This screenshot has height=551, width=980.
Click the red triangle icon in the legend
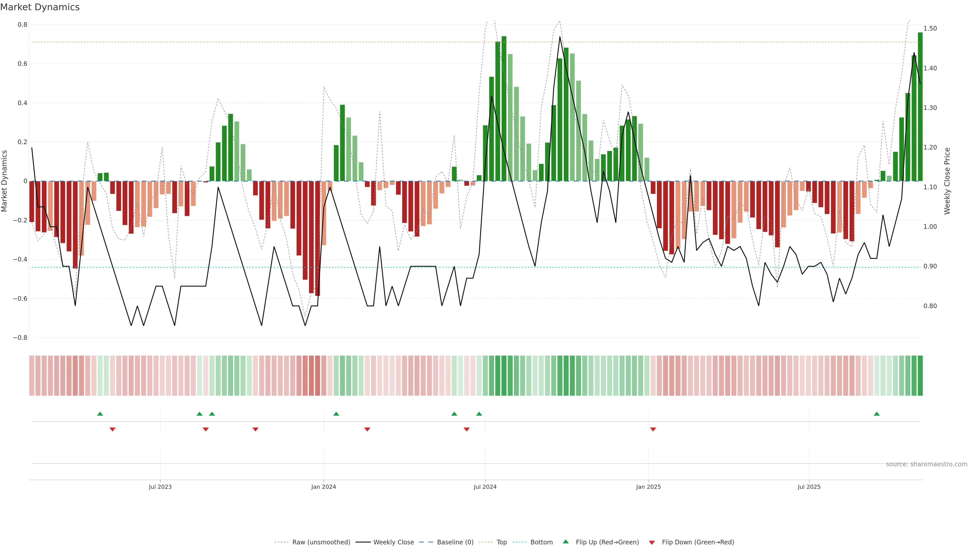tap(652, 542)
